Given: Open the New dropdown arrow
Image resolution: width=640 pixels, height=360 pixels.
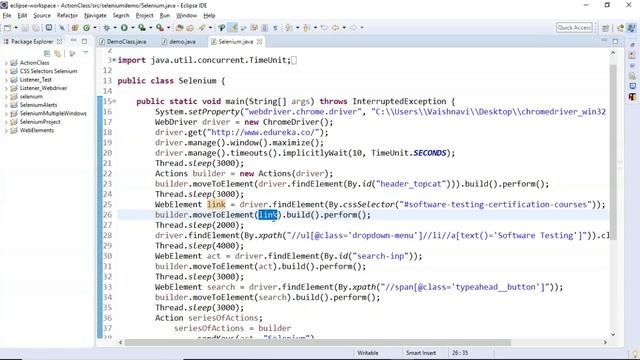Looking at the screenshot, I should (x=16, y=28).
